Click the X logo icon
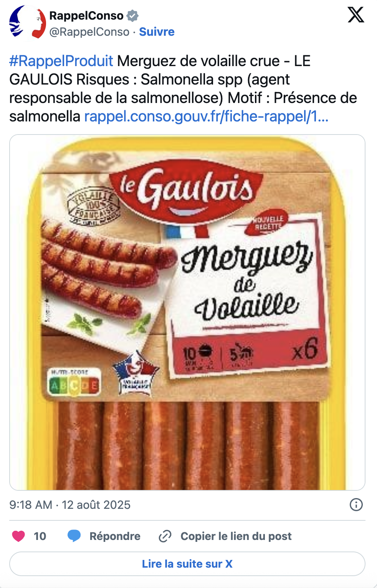 [356, 15]
